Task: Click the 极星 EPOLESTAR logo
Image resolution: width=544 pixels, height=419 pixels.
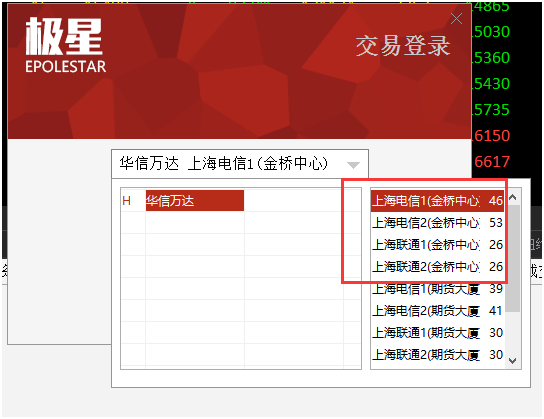Action: [65, 45]
